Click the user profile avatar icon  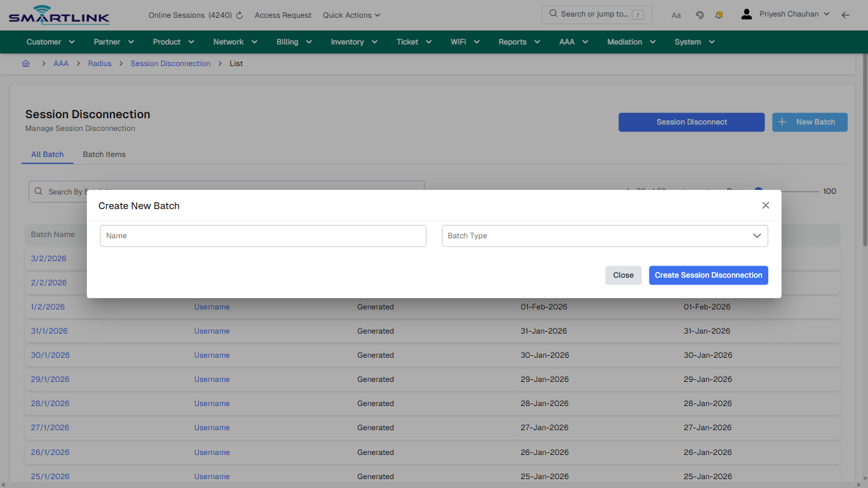coord(746,13)
